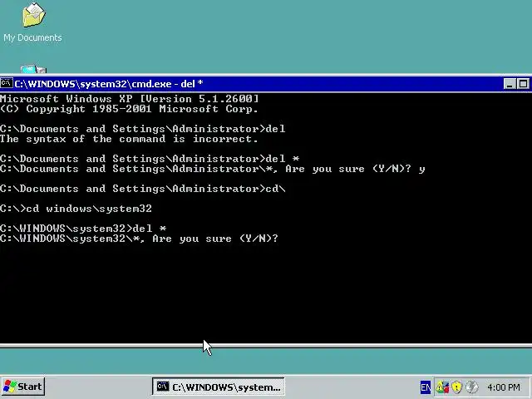Viewport: 532px width, 399px height.
Task: Click the warning triangle tray icon
Action: pyautogui.click(x=442, y=387)
